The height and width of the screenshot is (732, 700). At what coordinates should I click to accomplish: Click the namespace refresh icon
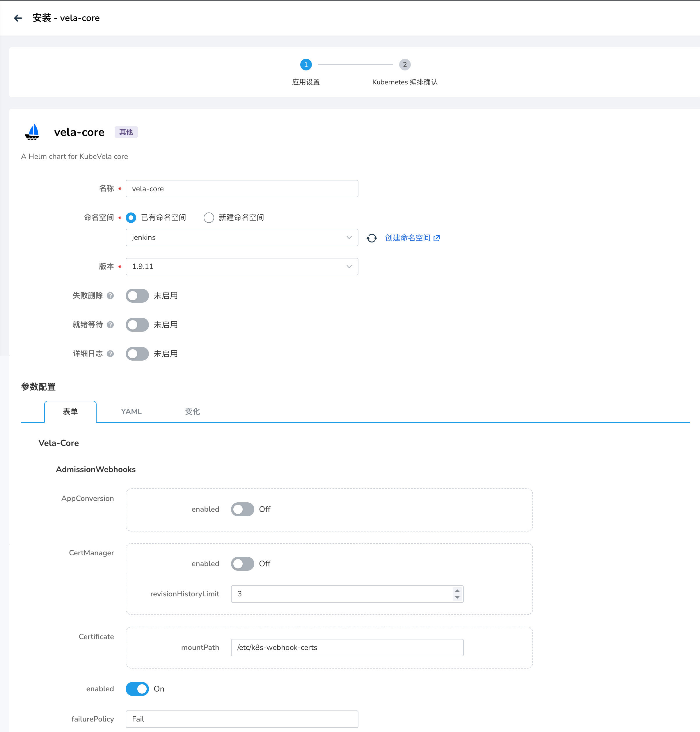pos(372,238)
